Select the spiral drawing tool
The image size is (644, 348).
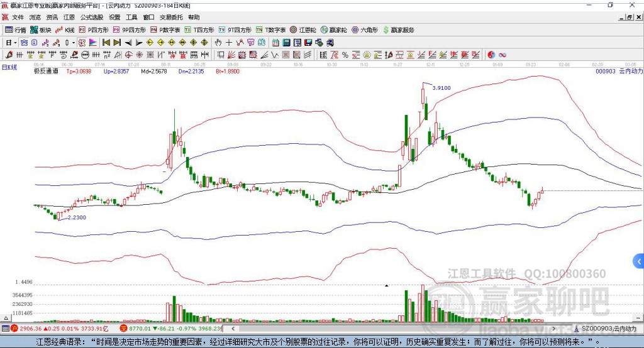click(64, 55)
